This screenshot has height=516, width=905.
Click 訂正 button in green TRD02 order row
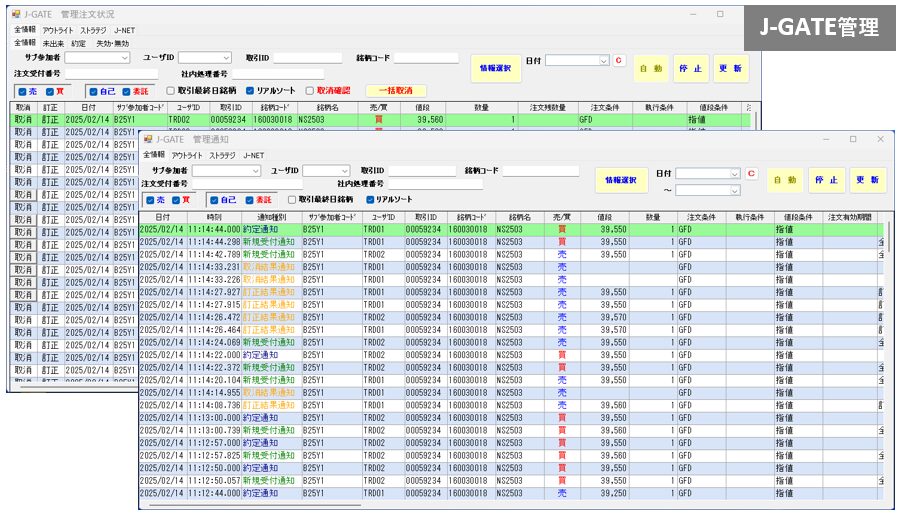click(x=50, y=120)
